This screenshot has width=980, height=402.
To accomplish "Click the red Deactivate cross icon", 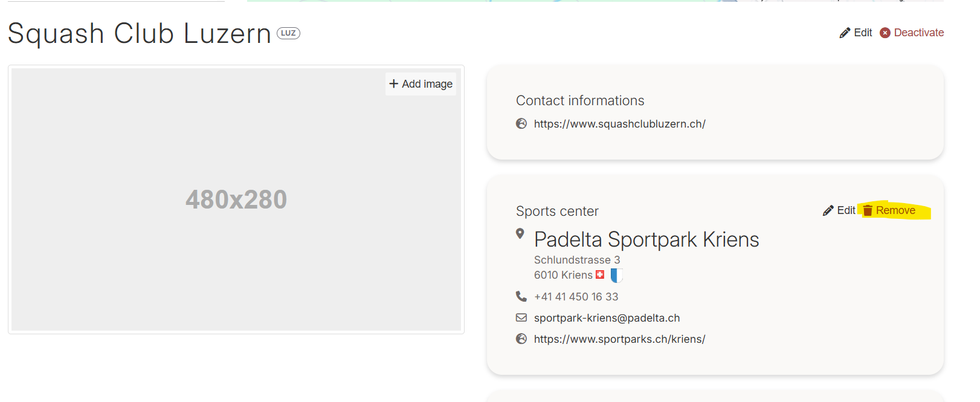I will coord(885,33).
